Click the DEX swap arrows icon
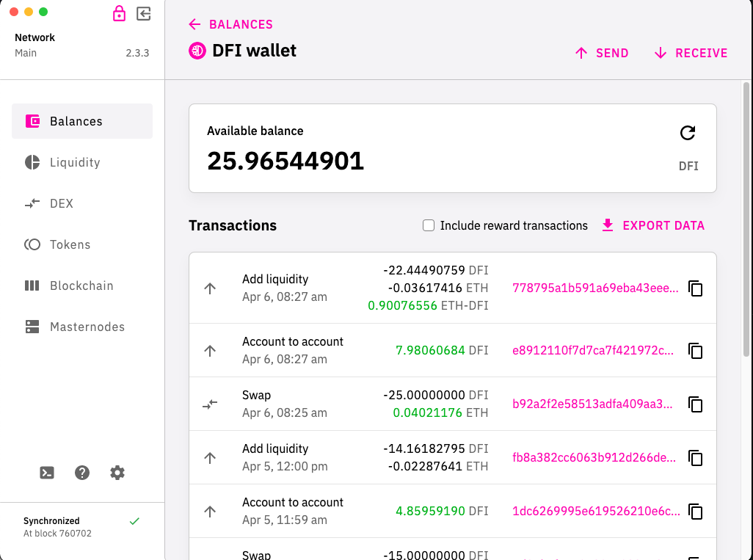Image resolution: width=753 pixels, height=560 pixels. pos(32,203)
